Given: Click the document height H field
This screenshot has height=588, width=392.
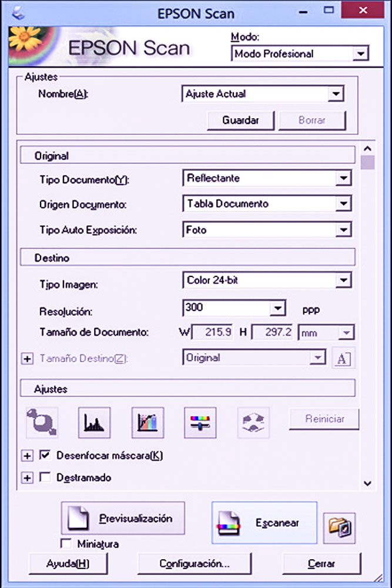Looking at the screenshot, I should click(272, 332).
